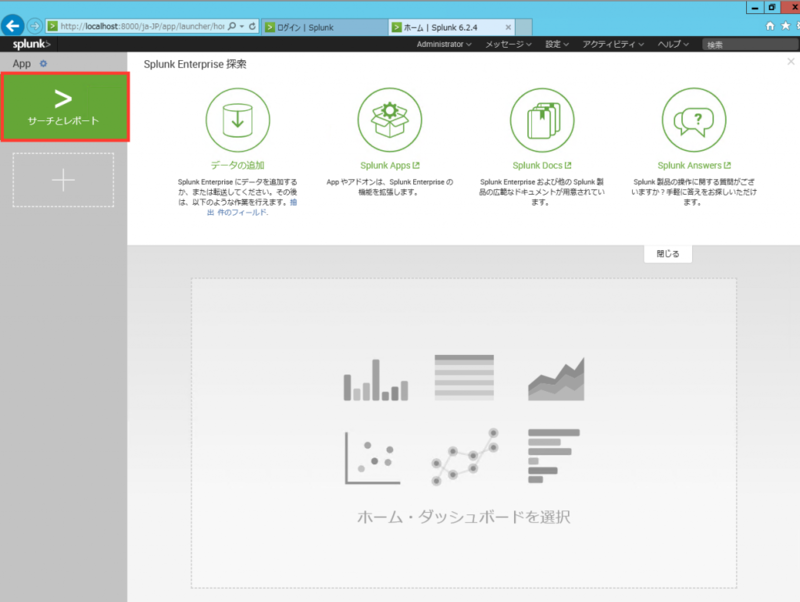
Task: Close the ホーム | Splunk 6.2.4 tab
Action: pyautogui.click(x=508, y=28)
